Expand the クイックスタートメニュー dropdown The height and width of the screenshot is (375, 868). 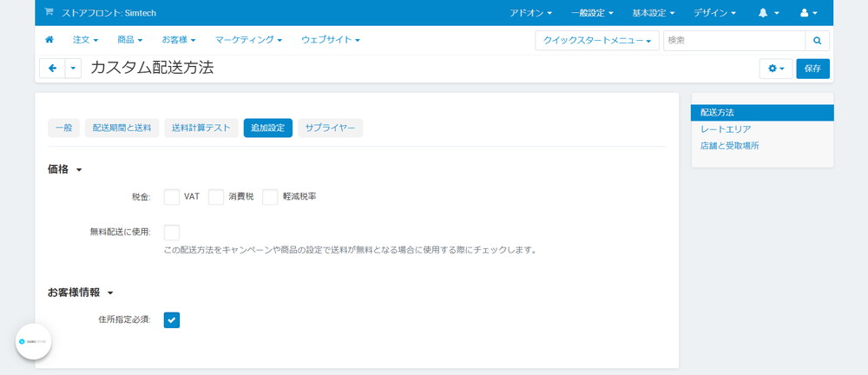tap(597, 41)
